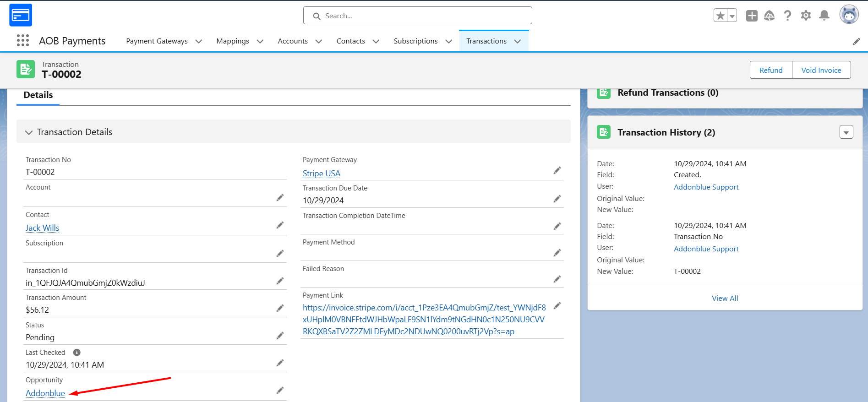Click the edit navigation pencil icon
868x402 pixels.
pyautogui.click(x=856, y=42)
